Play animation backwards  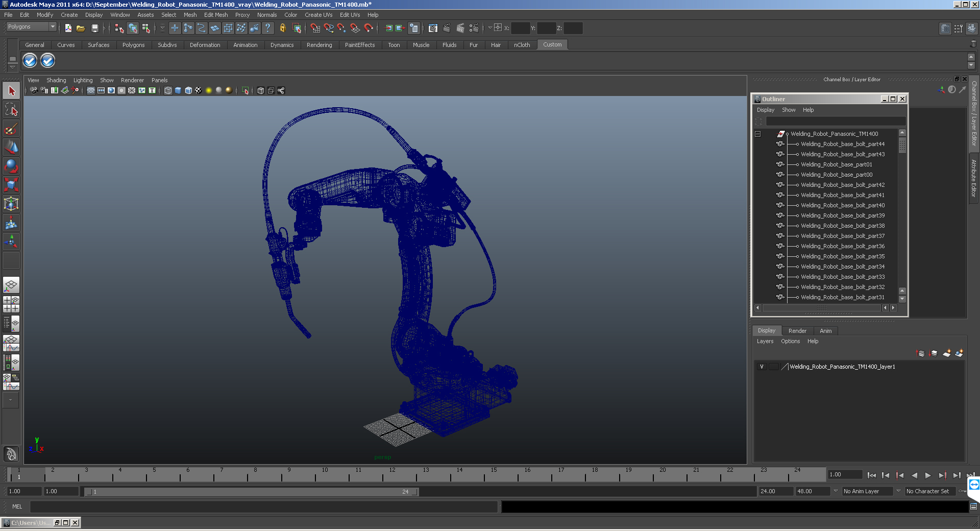coord(914,475)
